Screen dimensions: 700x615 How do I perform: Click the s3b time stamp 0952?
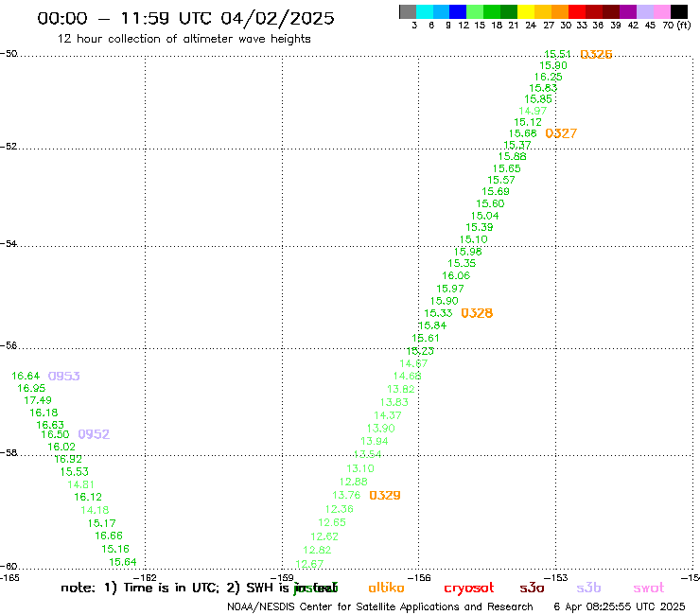pos(94,434)
